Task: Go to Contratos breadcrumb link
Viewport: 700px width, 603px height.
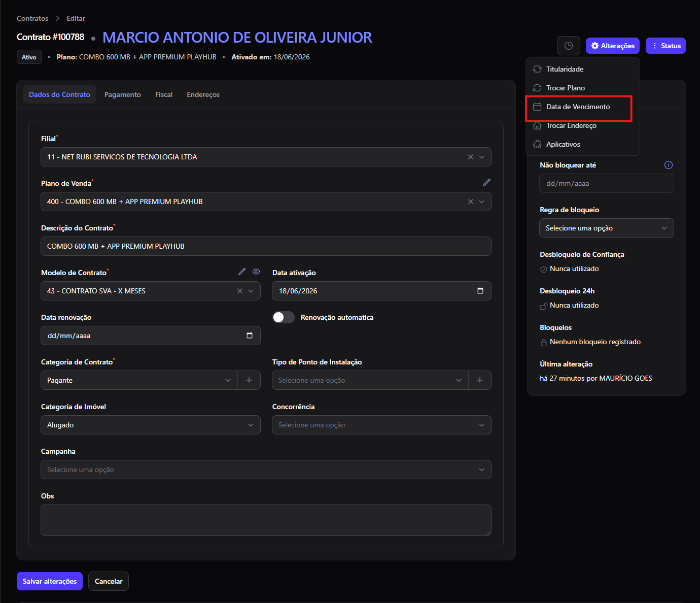Action: pos(32,18)
